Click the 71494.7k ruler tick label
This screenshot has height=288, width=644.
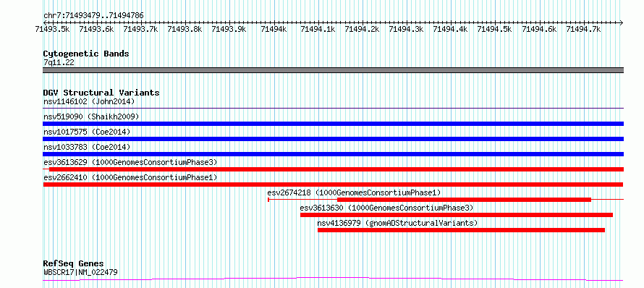(x=583, y=29)
